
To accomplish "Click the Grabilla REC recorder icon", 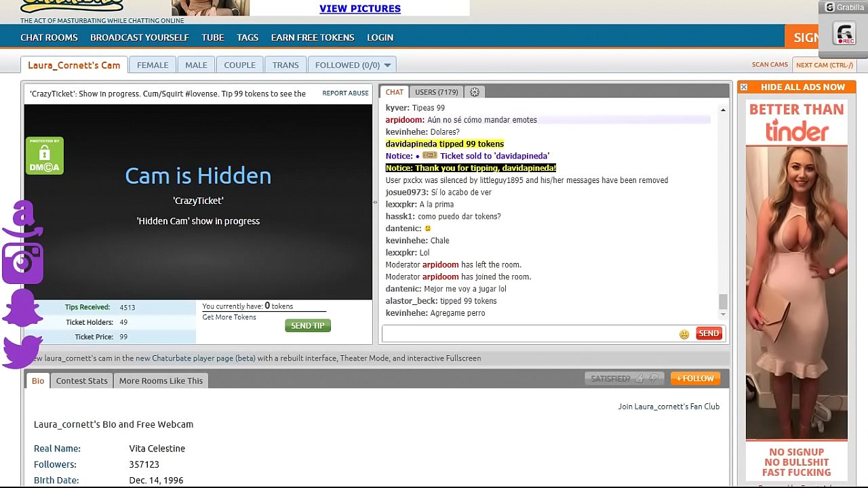I will click(844, 34).
